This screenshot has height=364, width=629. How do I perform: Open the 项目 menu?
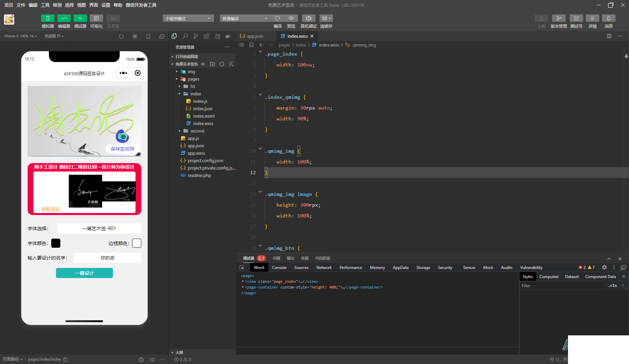pos(8,5)
